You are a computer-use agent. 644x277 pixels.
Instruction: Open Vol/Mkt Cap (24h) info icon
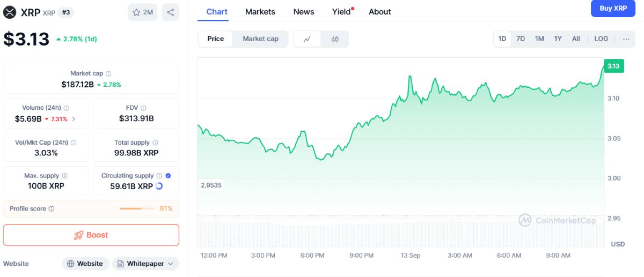point(74,143)
